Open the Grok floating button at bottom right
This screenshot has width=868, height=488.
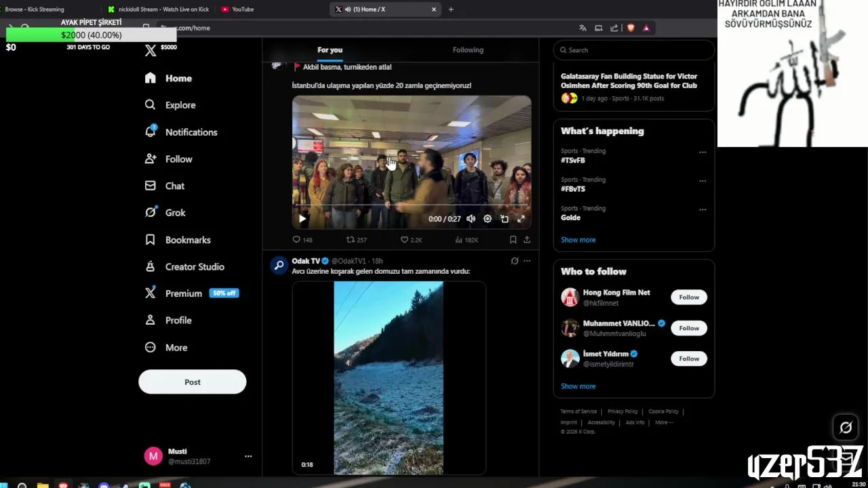(846, 428)
